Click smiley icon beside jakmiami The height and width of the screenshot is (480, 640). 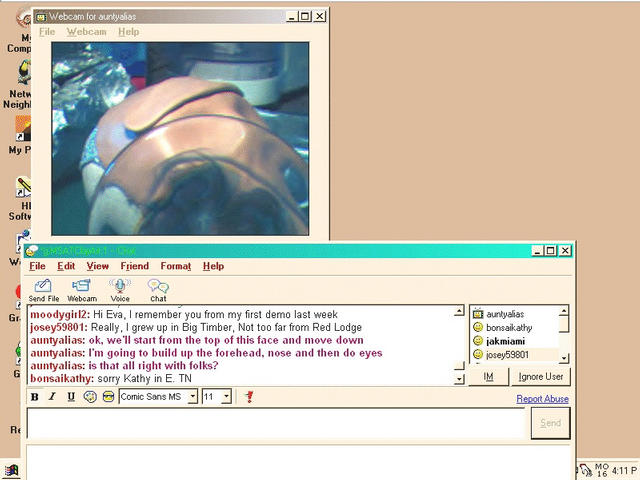478,341
